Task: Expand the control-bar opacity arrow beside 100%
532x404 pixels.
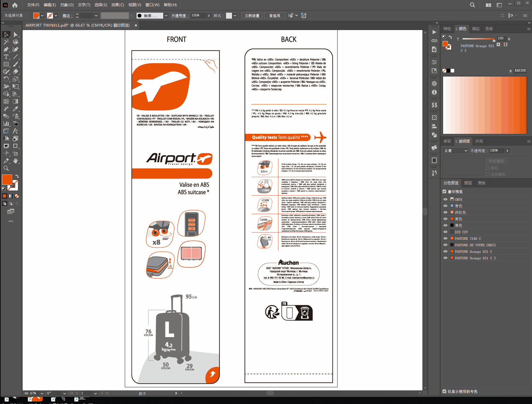Action: pos(209,15)
